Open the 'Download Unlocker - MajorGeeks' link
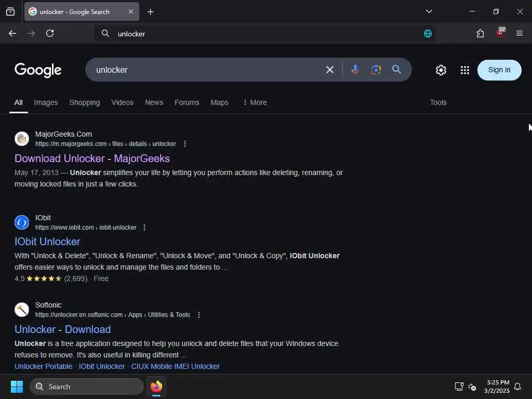The height and width of the screenshot is (399, 532). [92, 158]
